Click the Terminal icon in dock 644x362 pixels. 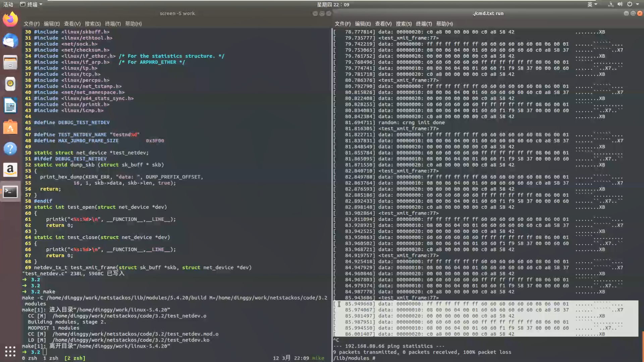click(x=10, y=192)
